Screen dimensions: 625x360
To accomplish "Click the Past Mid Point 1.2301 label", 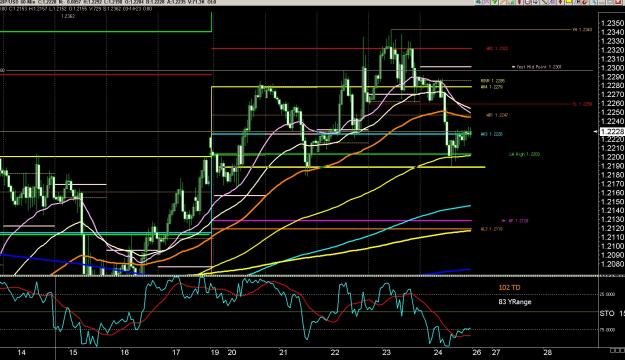I will tap(539, 67).
